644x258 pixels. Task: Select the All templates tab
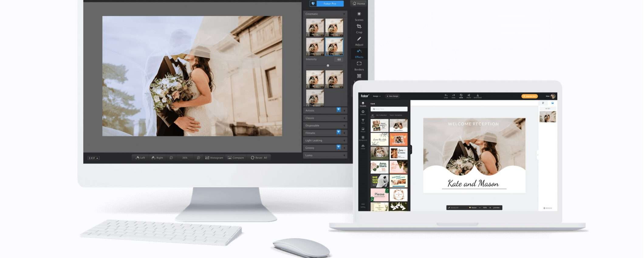point(372,115)
